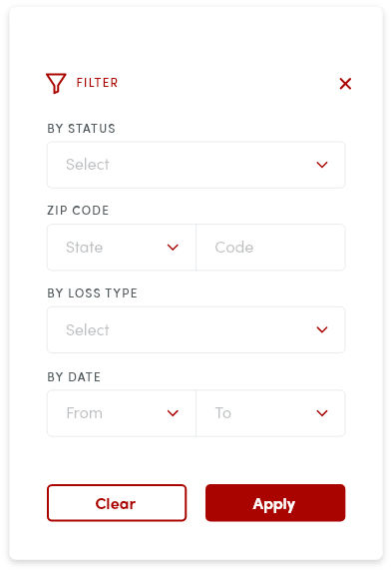392x572 pixels.
Task: Click the red funnel filter icon
Action: pyautogui.click(x=56, y=83)
